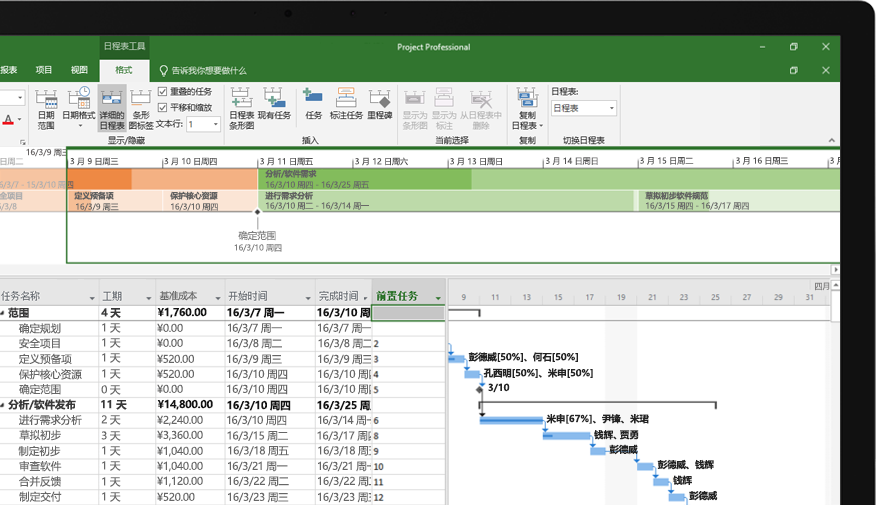Select the 制定交付 task name
Viewport: 876px width, 505px height.
(40, 497)
